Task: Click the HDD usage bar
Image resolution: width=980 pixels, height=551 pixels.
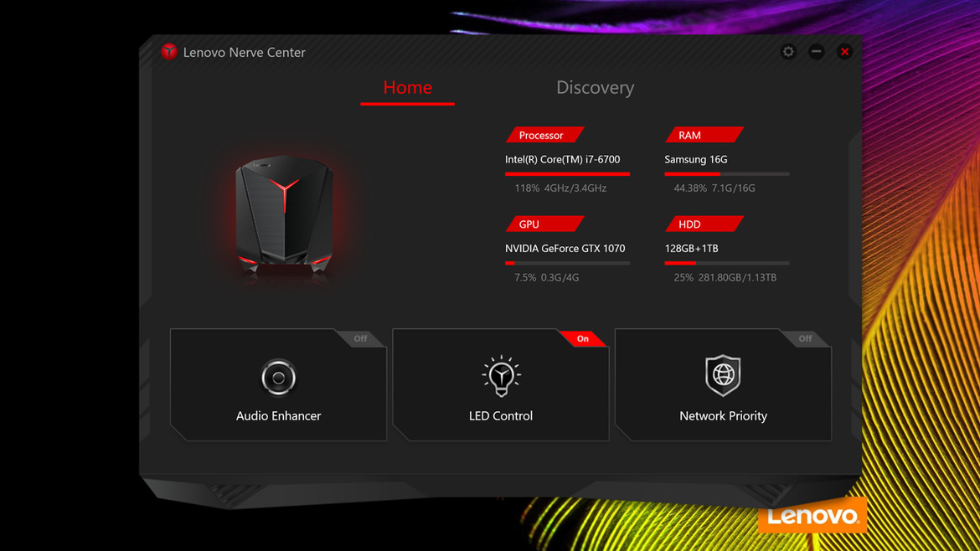Action: click(x=727, y=263)
